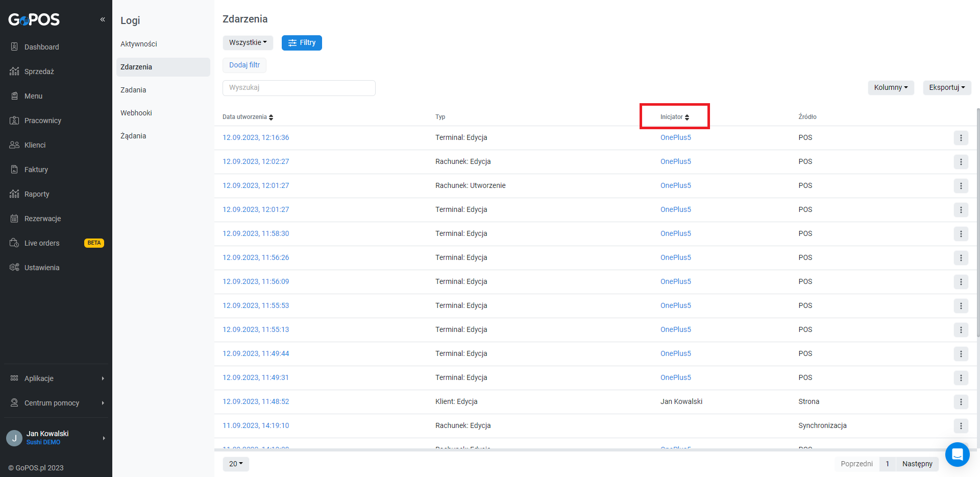
Task: Open Ustawienia gear icon in sidebar
Action: click(x=14, y=268)
